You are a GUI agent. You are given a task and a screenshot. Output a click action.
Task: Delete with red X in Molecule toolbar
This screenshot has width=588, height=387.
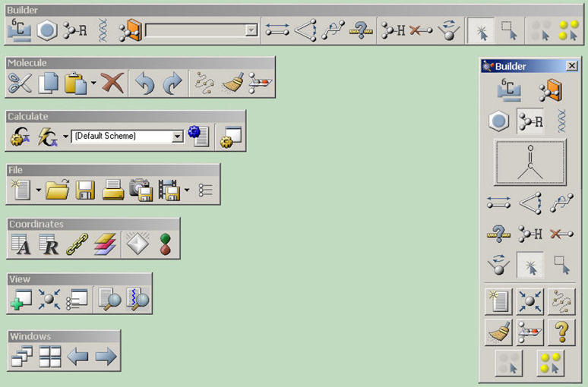[x=112, y=83]
